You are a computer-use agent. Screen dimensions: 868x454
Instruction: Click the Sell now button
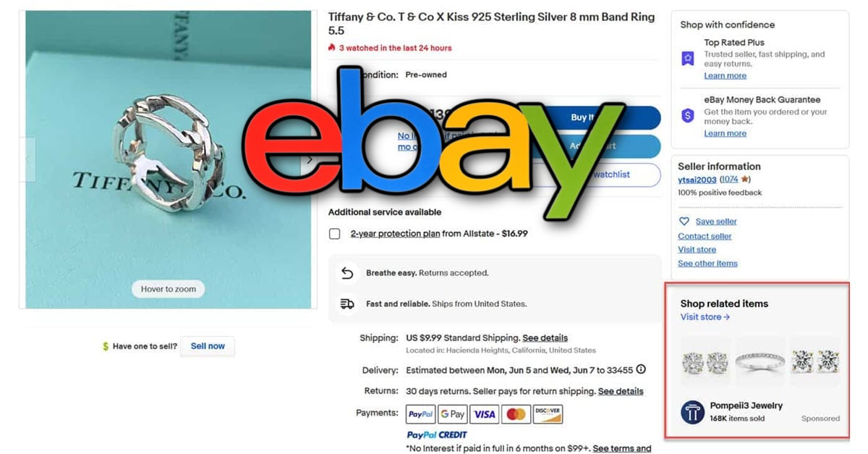coord(208,346)
